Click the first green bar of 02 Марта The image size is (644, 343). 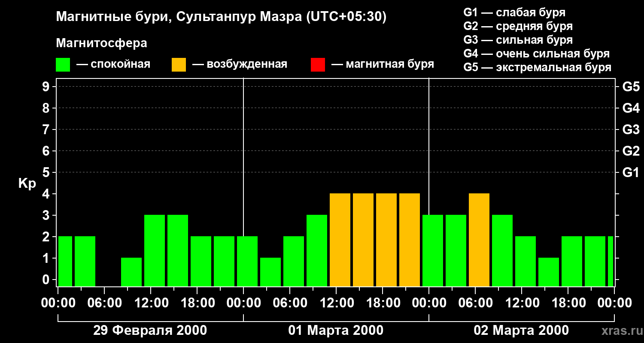pos(433,251)
